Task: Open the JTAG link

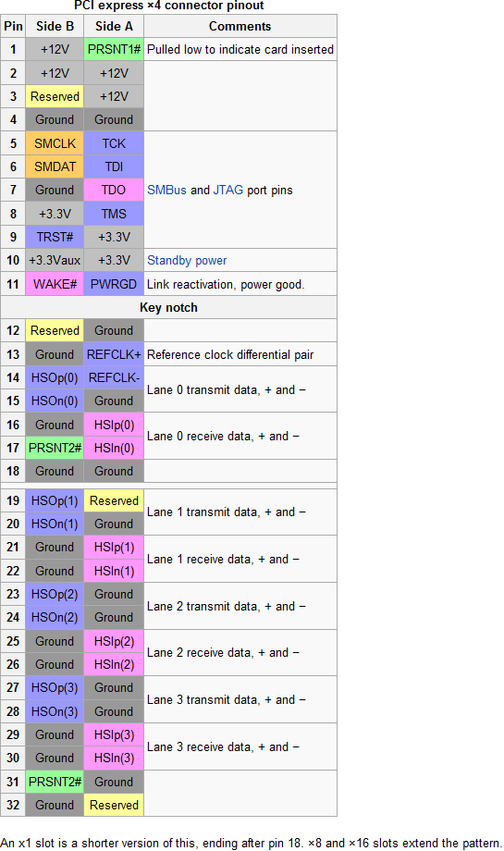Action: (227, 190)
